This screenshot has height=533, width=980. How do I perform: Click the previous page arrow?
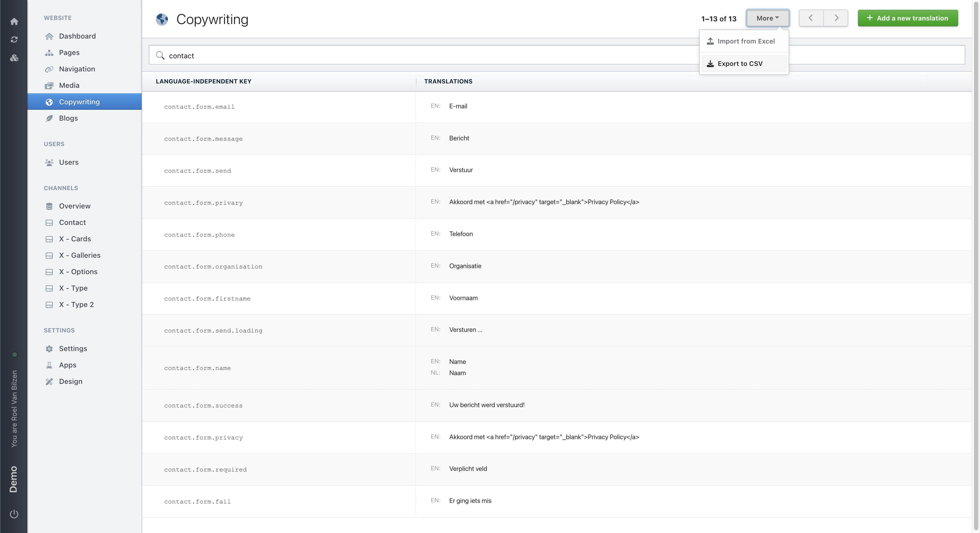pyautogui.click(x=811, y=18)
